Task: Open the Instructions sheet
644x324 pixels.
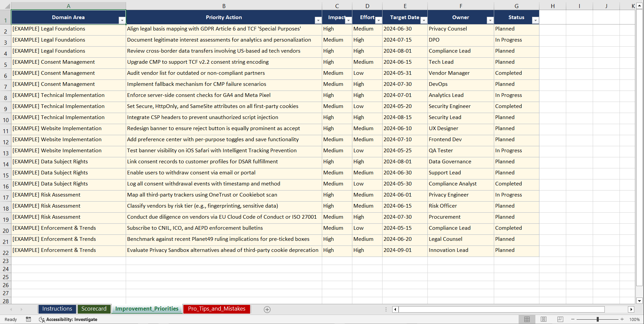Action: (x=57, y=309)
